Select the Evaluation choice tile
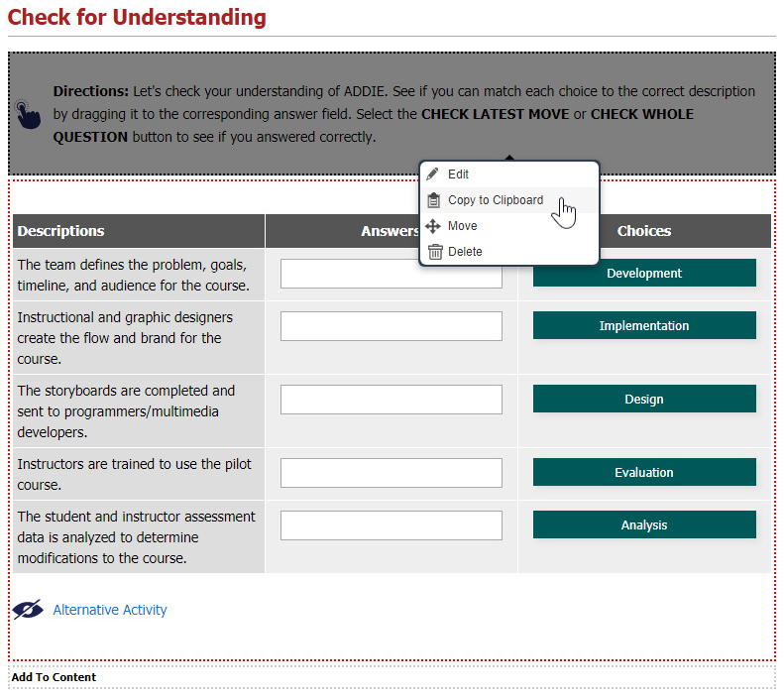 pos(644,472)
